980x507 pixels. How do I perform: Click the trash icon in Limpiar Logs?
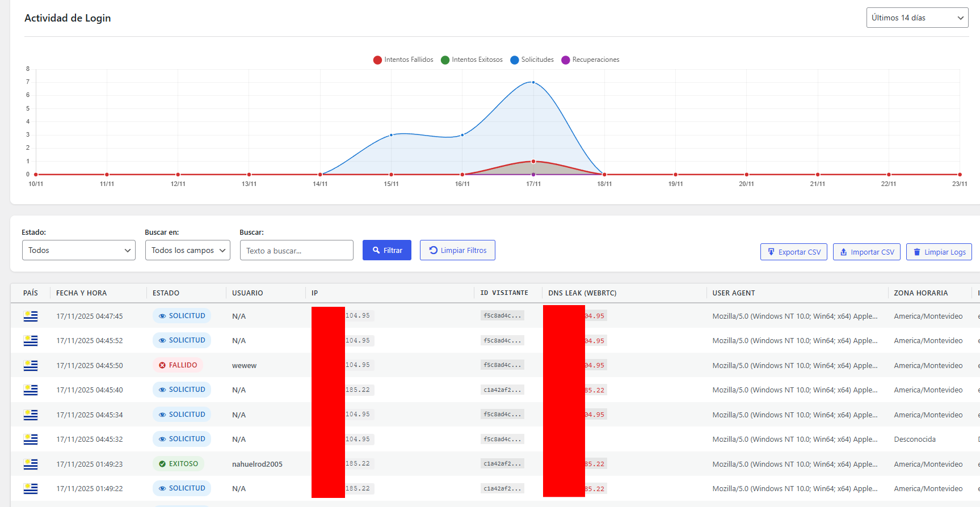(916, 252)
